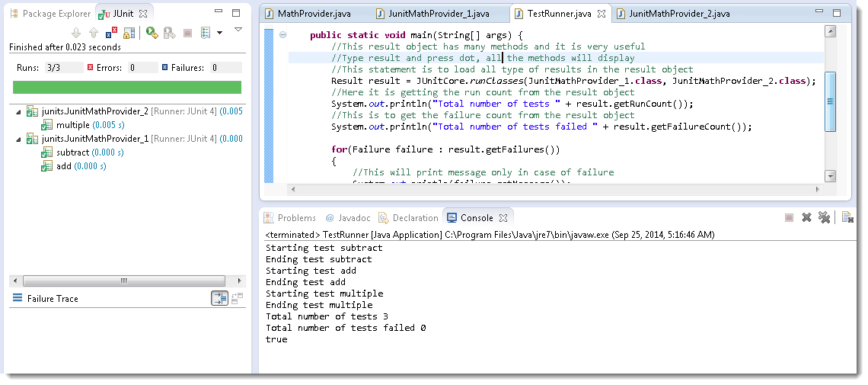
Task: Click Console Terminate square icon
Action: click(x=790, y=218)
